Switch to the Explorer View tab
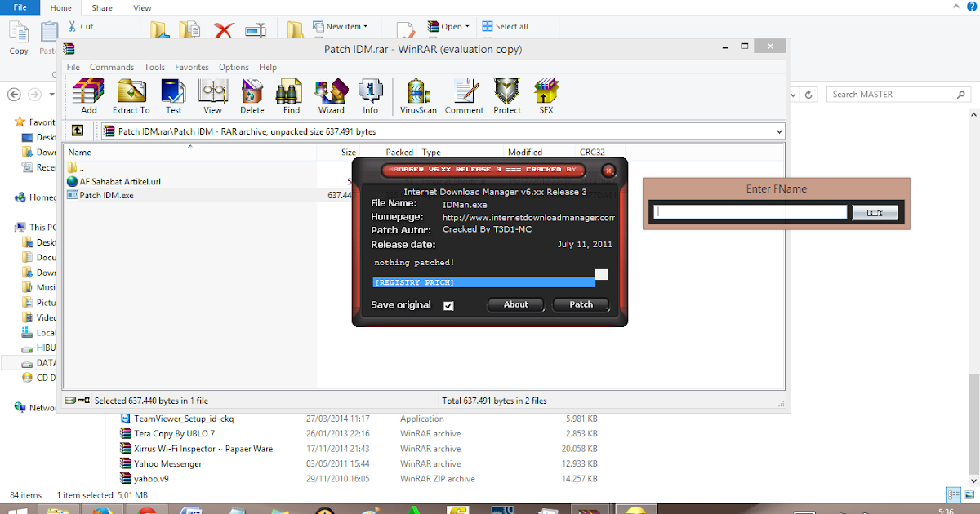The height and width of the screenshot is (514, 980). 142,7
